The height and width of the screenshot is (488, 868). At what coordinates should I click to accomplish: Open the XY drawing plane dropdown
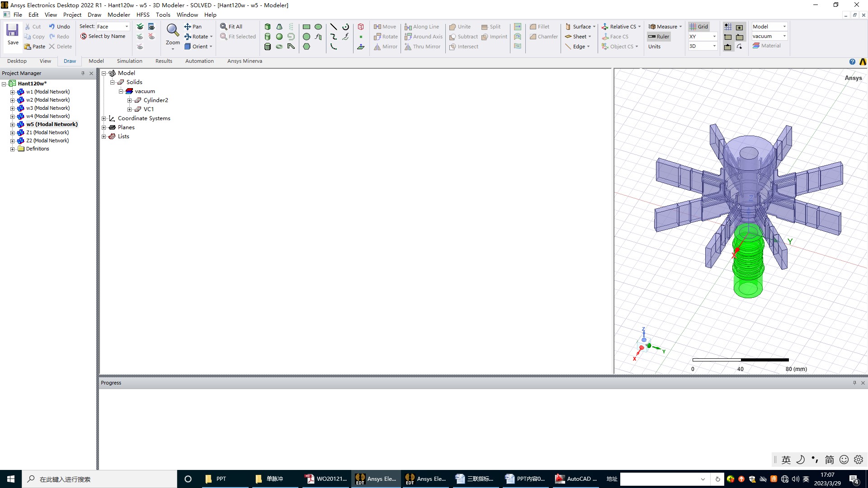703,37
